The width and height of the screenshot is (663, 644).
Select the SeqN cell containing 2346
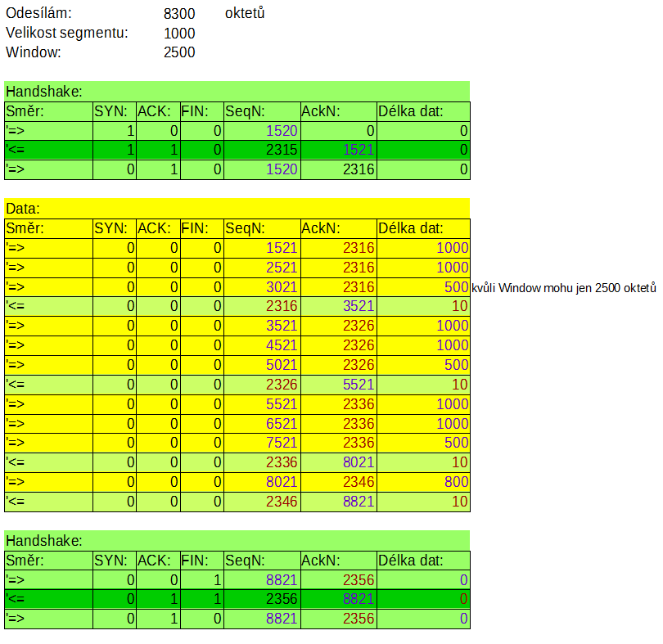coord(262,502)
